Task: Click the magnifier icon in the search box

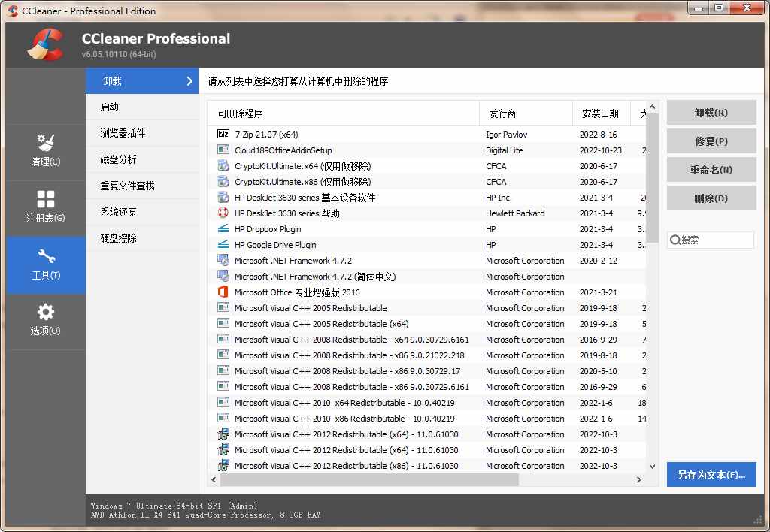Action: tap(677, 240)
